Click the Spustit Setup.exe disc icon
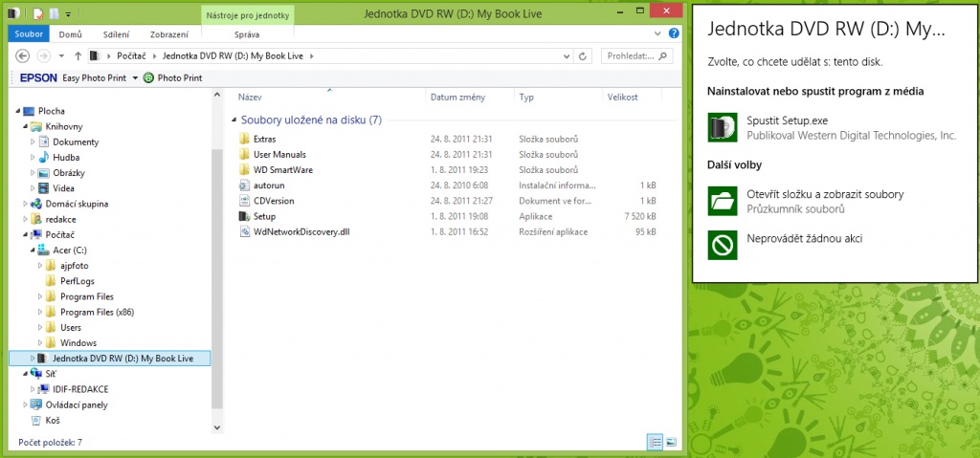The height and width of the screenshot is (458, 980). coord(724,127)
